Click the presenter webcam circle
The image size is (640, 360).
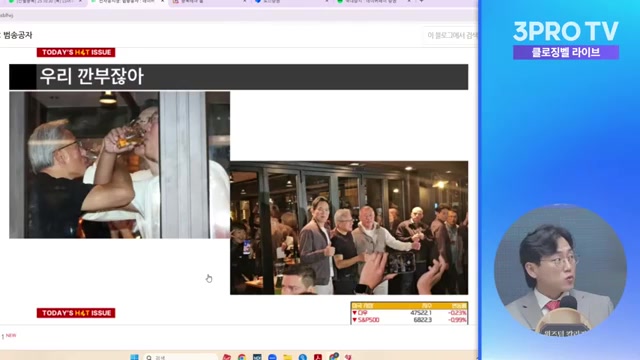point(560,270)
